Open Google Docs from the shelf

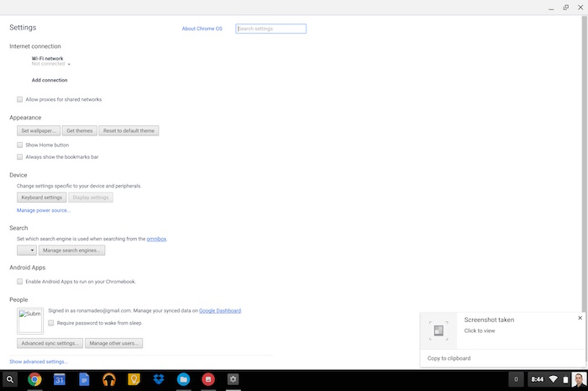pos(84,379)
